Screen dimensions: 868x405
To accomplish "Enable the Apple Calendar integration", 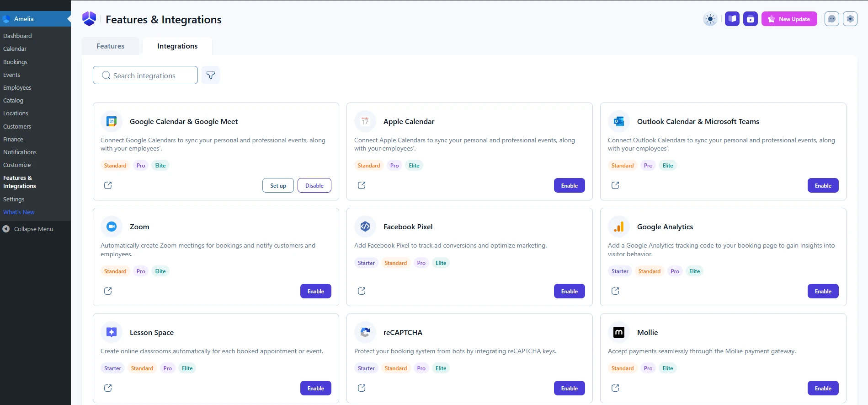I will (x=569, y=186).
